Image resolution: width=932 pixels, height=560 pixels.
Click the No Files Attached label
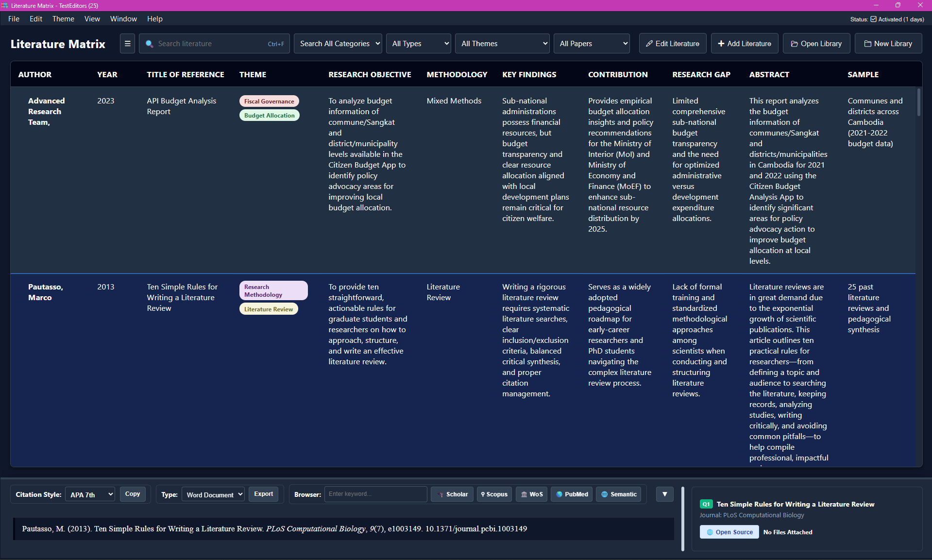click(x=788, y=532)
